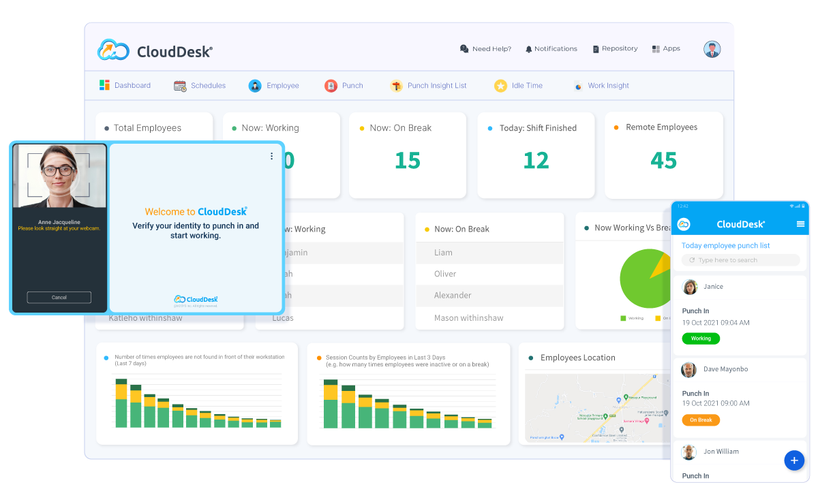Click the Total Employees card title
The image size is (818, 504).
tap(147, 128)
